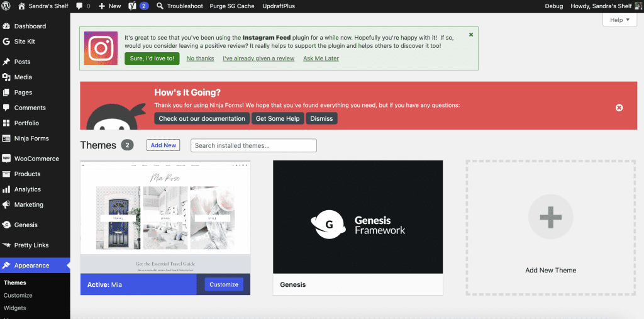This screenshot has width=644, height=319.
Task: Click Purge SG Cache in admin bar
Action: (x=232, y=6)
